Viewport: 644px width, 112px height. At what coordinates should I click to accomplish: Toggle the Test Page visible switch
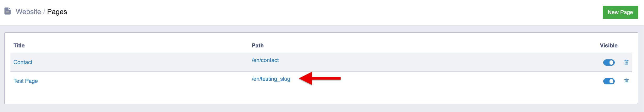pyautogui.click(x=609, y=81)
